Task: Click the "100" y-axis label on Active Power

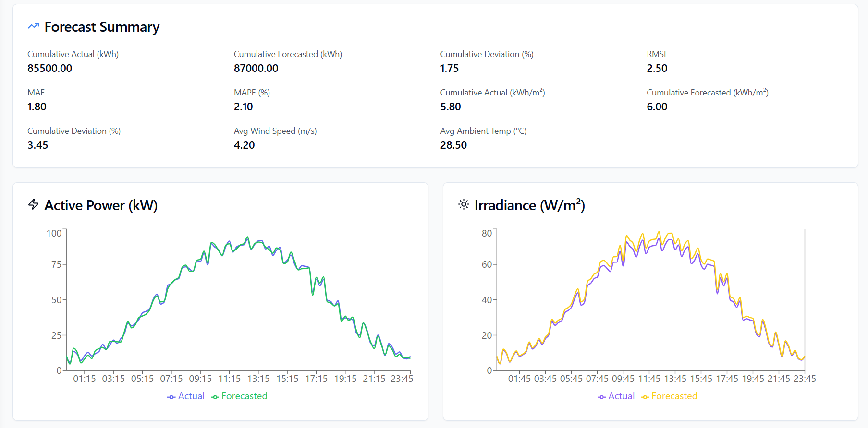Action: click(54, 233)
